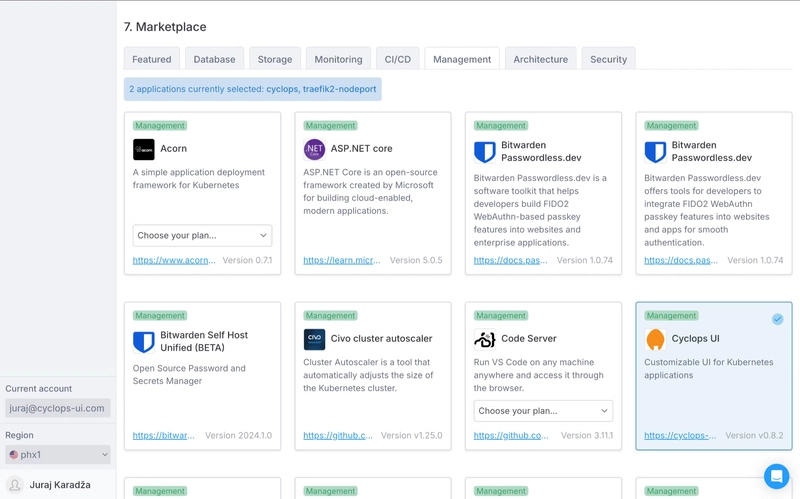Click the Civo cluster autoscaler logo
Viewport: 800px width, 499px height.
point(314,339)
